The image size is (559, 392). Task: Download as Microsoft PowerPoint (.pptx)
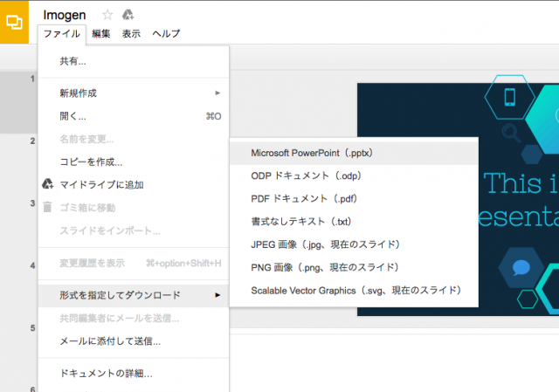click(354, 154)
